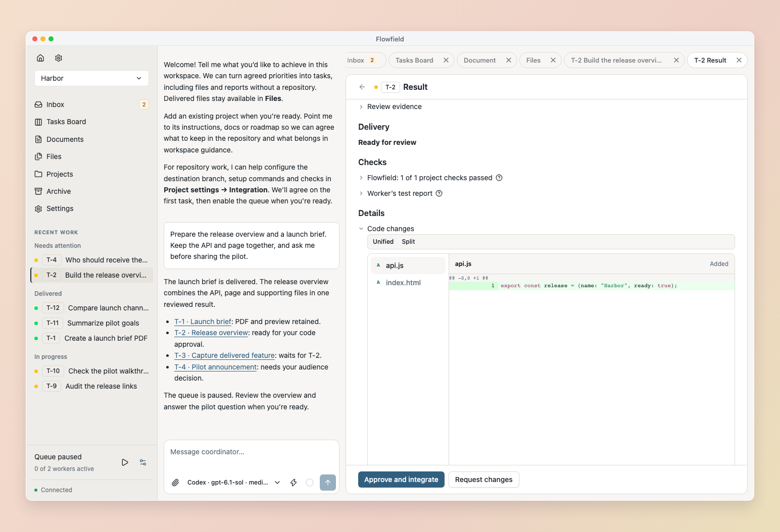This screenshot has height=532, width=780.
Task: Switch diff view to Split
Action: [x=408, y=242]
